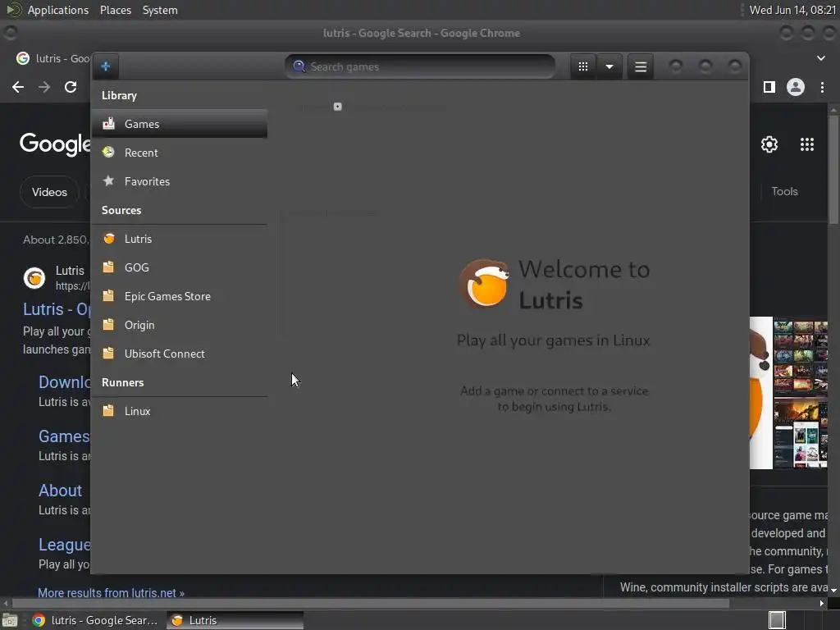Click the Google logo in Chrome
The width and height of the screenshot is (840, 630).
(55, 144)
